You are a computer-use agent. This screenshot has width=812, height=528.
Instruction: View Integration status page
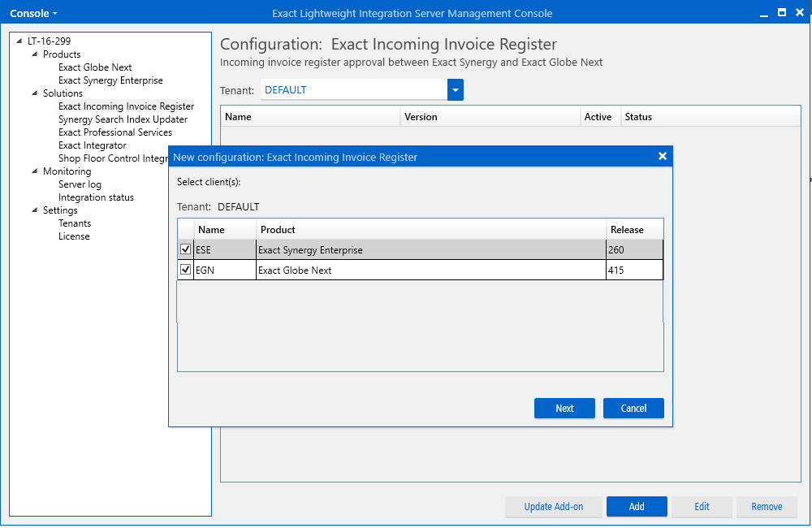(x=96, y=197)
